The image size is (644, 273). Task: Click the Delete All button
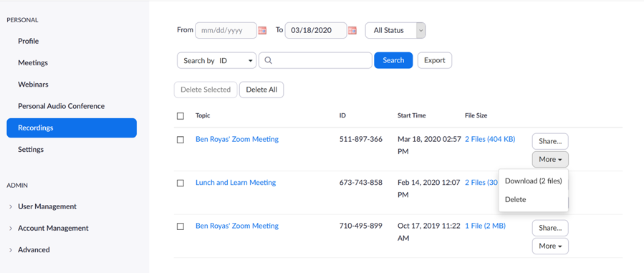pyautogui.click(x=261, y=90)
